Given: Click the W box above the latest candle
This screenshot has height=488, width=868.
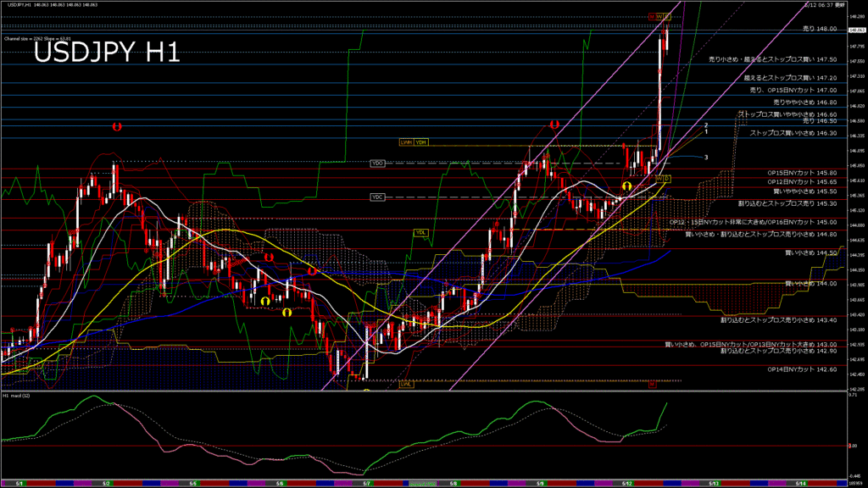Looking at the screenshot, I should pos(659,17).
